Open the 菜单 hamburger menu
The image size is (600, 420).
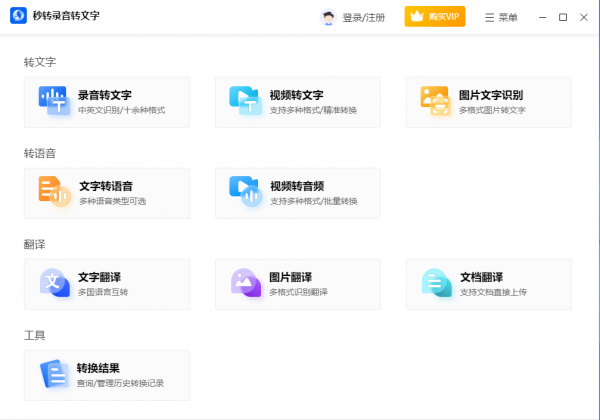[501, 17]
